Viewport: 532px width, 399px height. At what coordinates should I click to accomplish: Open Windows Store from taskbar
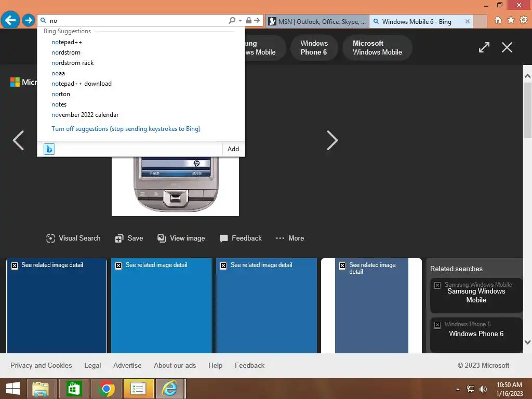tap(74, 389)
